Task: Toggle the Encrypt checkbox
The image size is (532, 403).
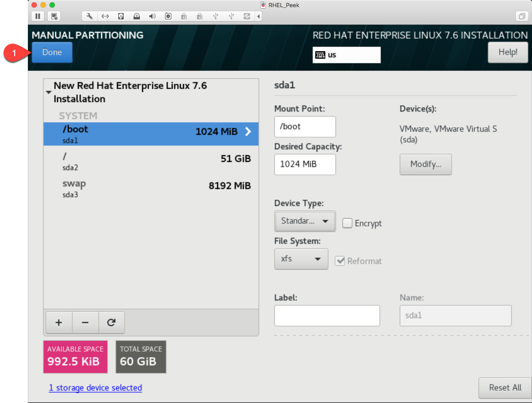Action: point(347,223)
